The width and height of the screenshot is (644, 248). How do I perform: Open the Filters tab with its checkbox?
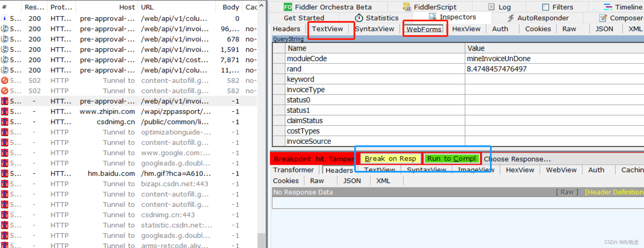[558, 7]
